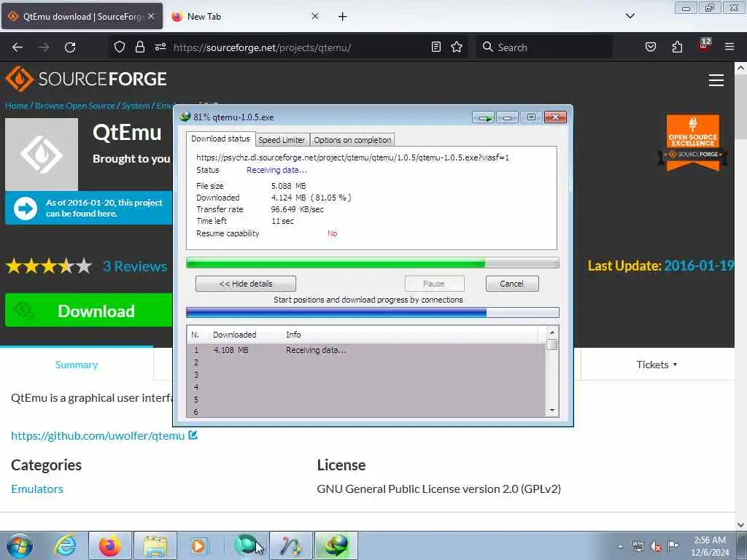Screen dimensions: 747x560
Task: Click the Firefox back arrow icon
Action: [18, 47]
